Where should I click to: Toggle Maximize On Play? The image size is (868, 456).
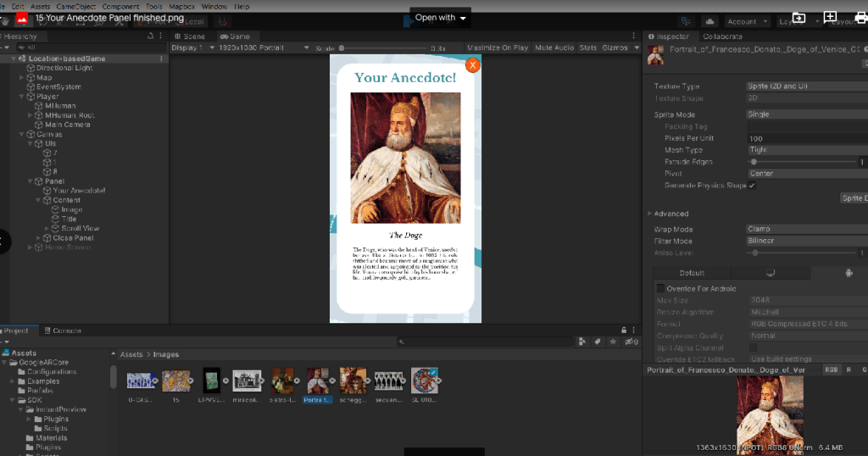point(497,47)
